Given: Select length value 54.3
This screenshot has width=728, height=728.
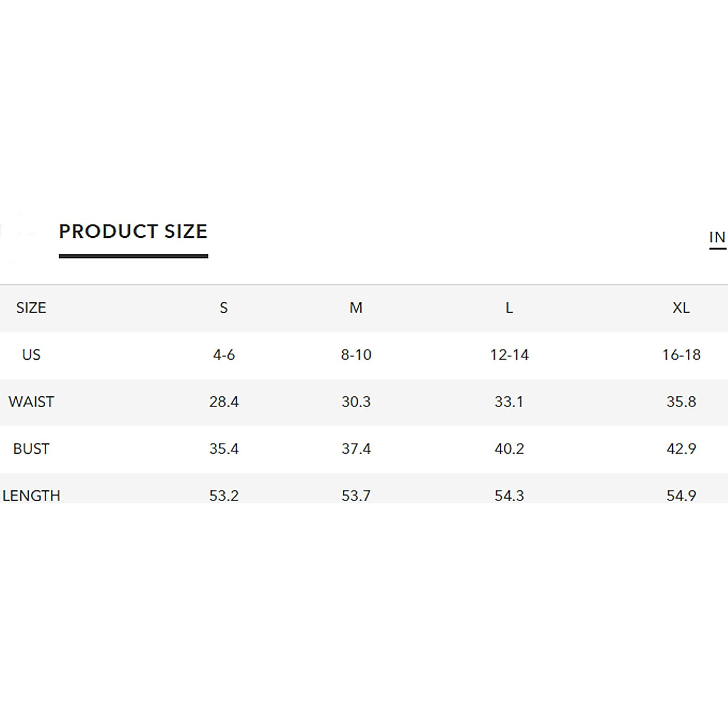Looking at the screenshot, I should (509, 496).
